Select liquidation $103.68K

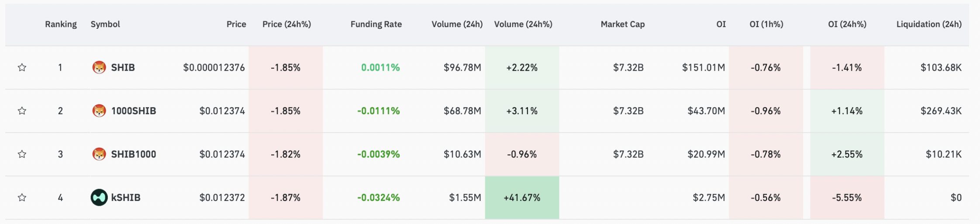point(941,68)
